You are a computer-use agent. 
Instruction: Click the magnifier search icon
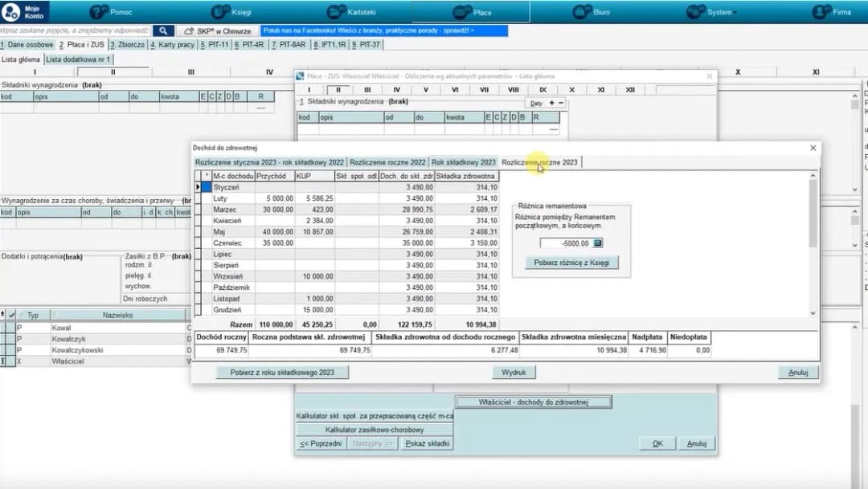click(162, 31)
